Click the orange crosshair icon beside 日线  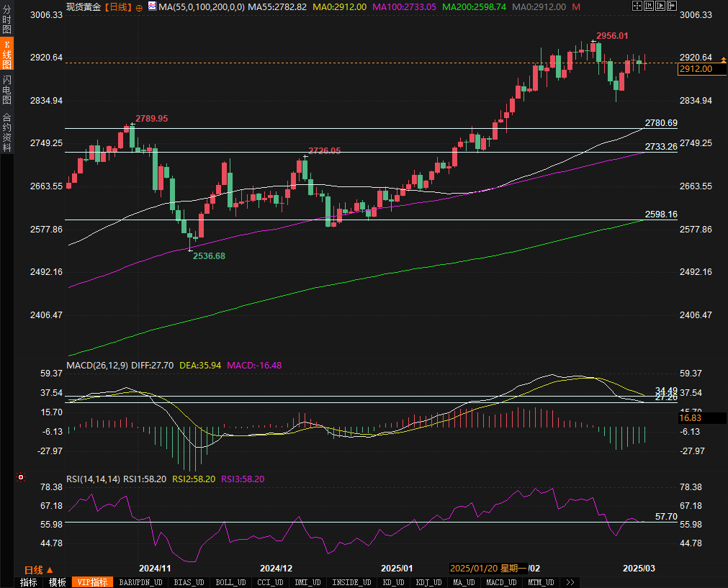pos(139,7)
